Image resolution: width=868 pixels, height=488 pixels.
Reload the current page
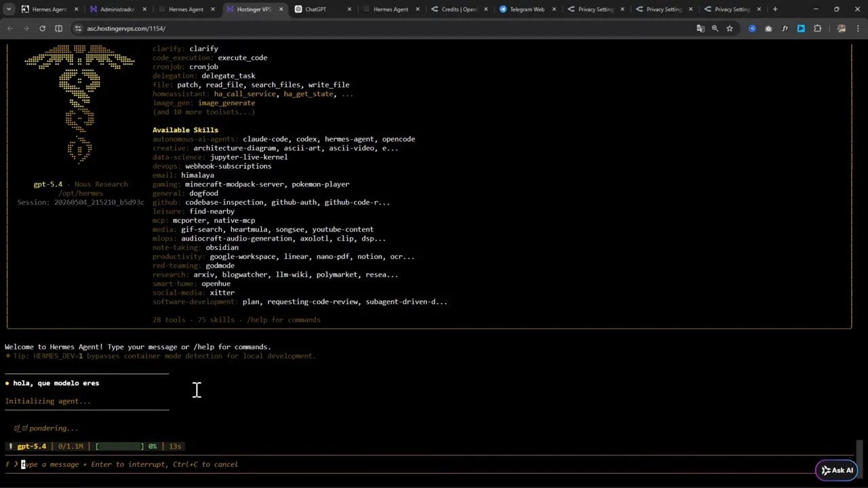42,28
